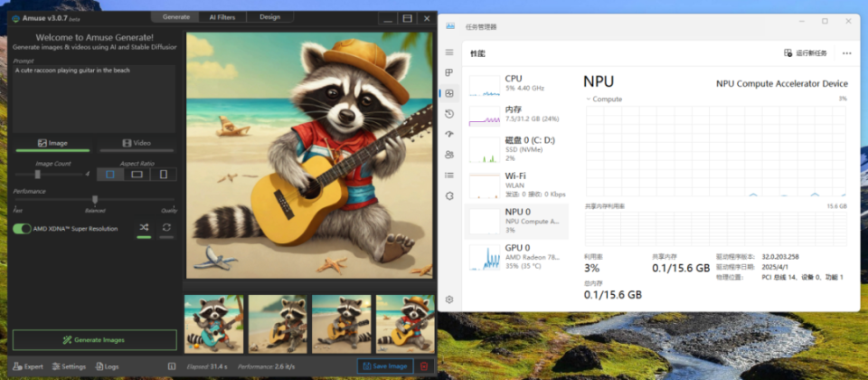Select the fourth thumbnail with hat raccoon
The height and width of the screenshot is (380, 868).
coord(405,324)
